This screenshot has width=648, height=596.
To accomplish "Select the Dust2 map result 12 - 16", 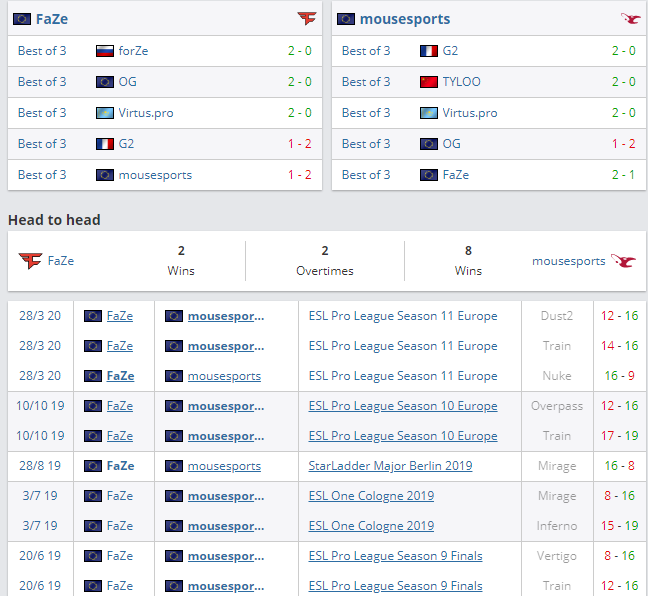I will coord(619,316).
